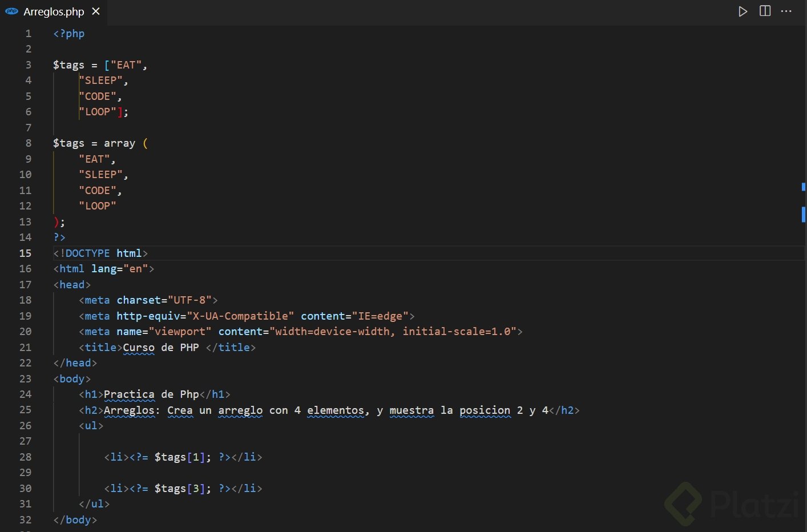Image resolution: width=807 pixels, height=532 pixels.
Task: Click the PHP file icon on tab
Action: [11, 11]
